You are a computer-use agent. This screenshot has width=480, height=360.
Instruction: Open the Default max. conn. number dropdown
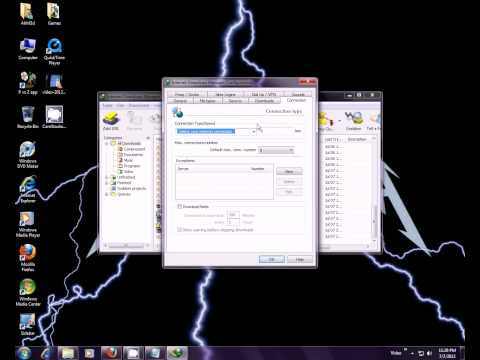276,150
